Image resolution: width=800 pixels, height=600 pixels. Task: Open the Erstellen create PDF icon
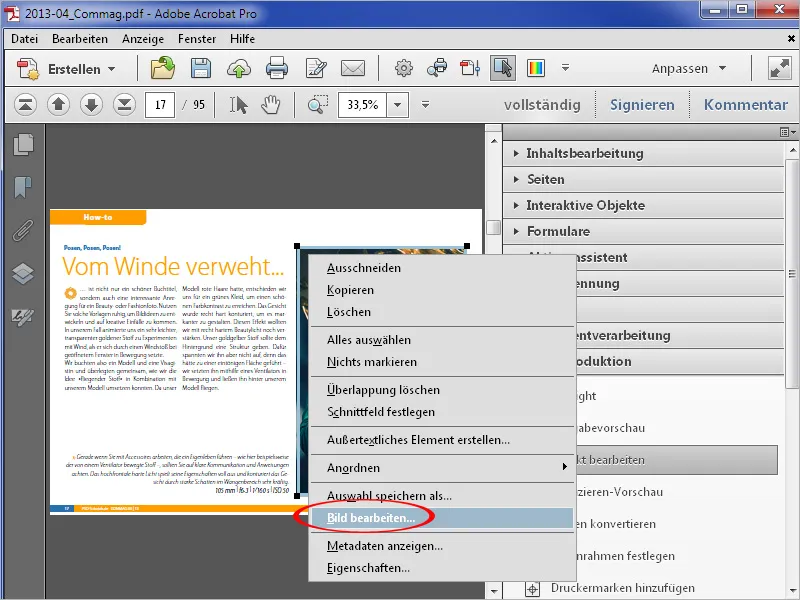point(28,68)
